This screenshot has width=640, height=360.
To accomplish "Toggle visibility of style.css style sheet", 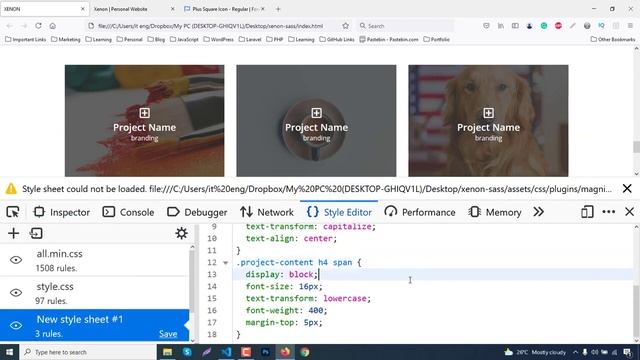I will 16,293.
